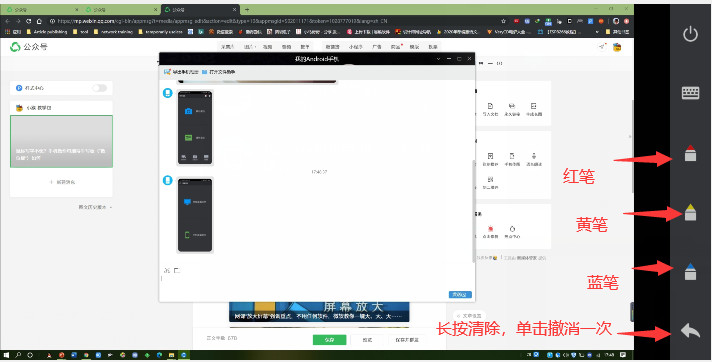Click the first phone avatar in the chat
712x362 pixels.
click(x=168, y=93)
